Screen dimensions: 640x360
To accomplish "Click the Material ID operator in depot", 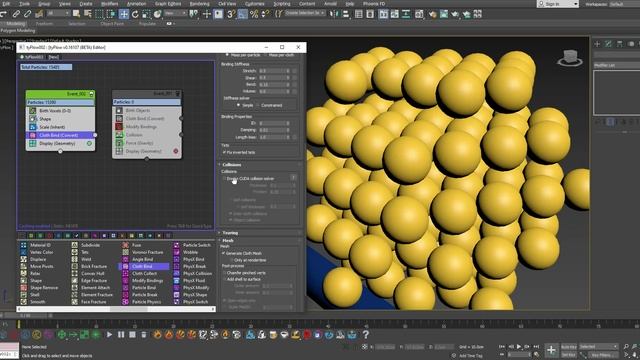I will [x=36, y=245].
